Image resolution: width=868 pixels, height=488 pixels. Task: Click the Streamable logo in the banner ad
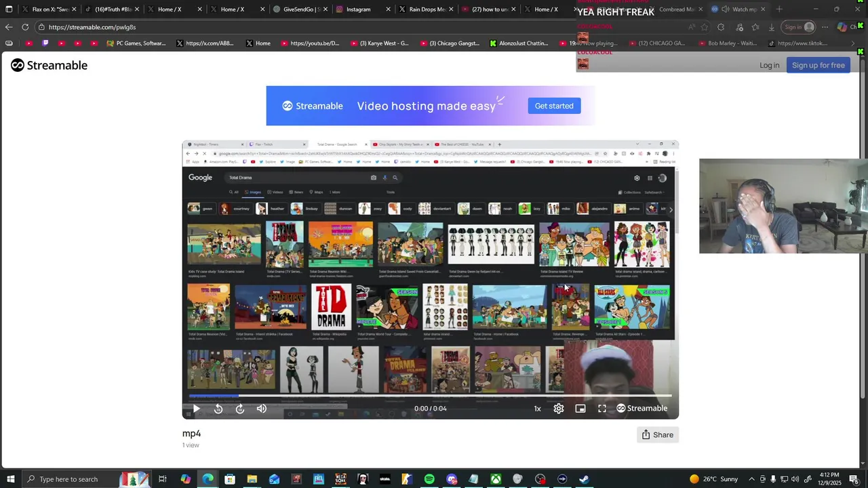coord(313,106)
